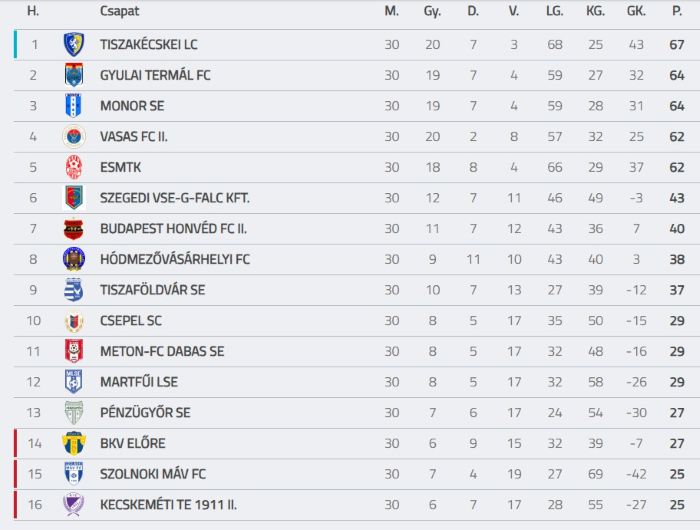The height and width of the screenshot is (530, 700).
Task: Open the Hódmezővásárhelyi FC round crest
Action: click(74, 259)
